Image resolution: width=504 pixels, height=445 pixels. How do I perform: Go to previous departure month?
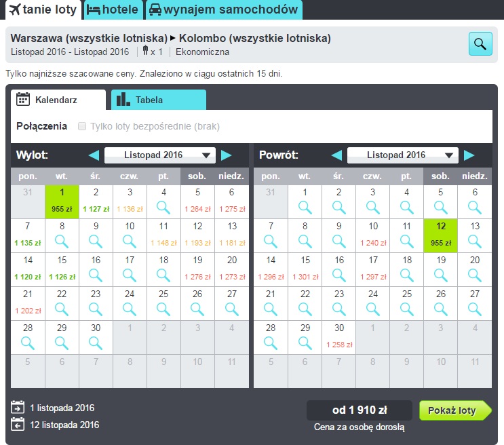pos(94,155)
